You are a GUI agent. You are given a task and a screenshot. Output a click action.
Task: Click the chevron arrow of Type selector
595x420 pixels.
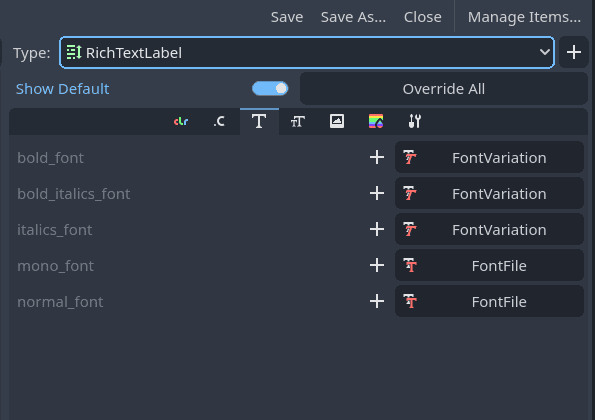[545, 52]
